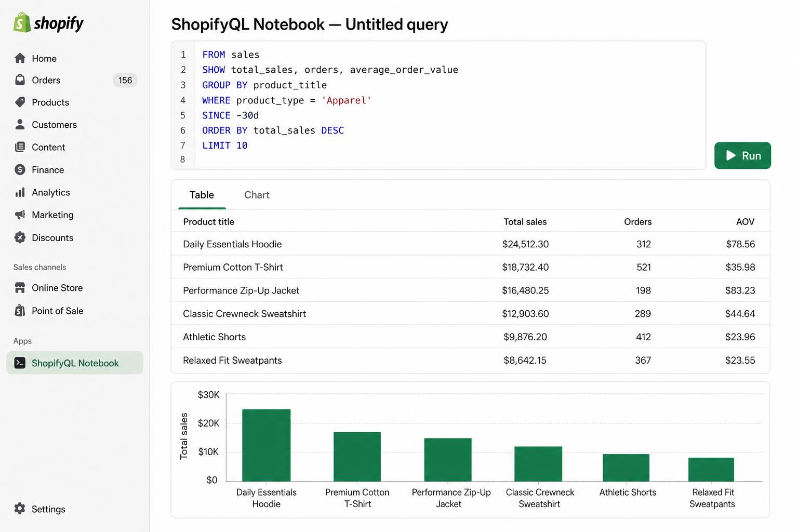Sort by AOV column header
This screenshot has width=798, height=532.
745,222
